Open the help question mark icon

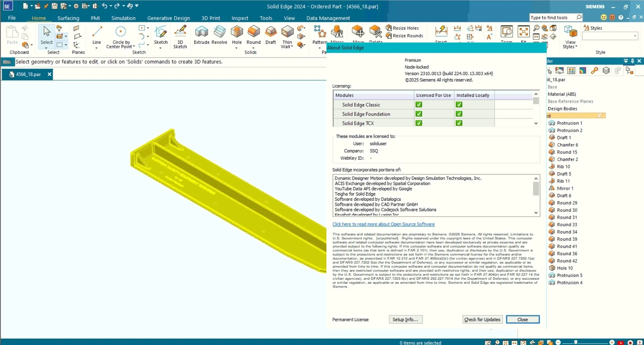coord(621,17)
